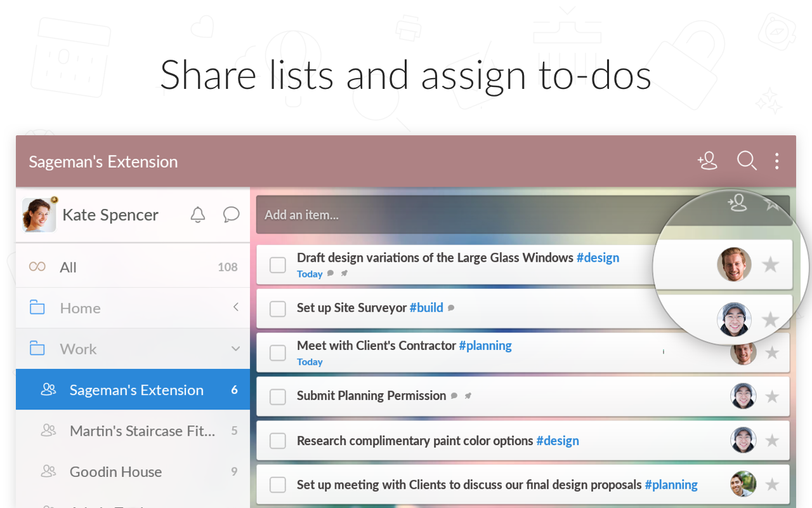This screenshot has height=508, width=812.
Task: Open search in Sageman's Extension
Action: [747, 161]
